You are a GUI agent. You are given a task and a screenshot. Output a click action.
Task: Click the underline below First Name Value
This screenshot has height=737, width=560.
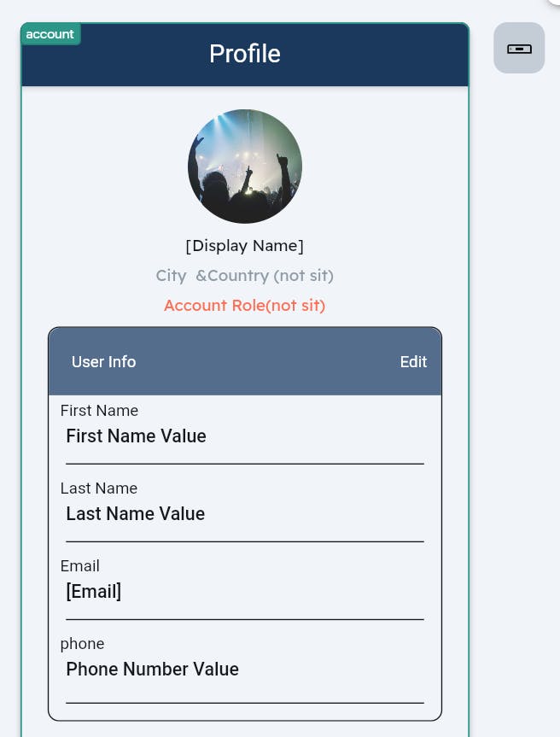pos(245,464)
